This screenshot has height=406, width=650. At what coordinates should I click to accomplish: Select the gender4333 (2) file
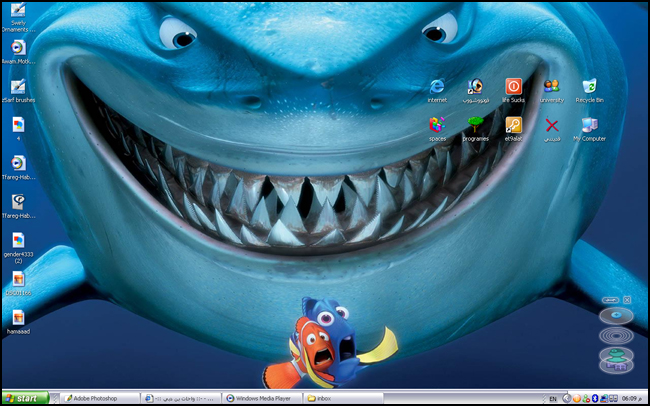(18, 248)
